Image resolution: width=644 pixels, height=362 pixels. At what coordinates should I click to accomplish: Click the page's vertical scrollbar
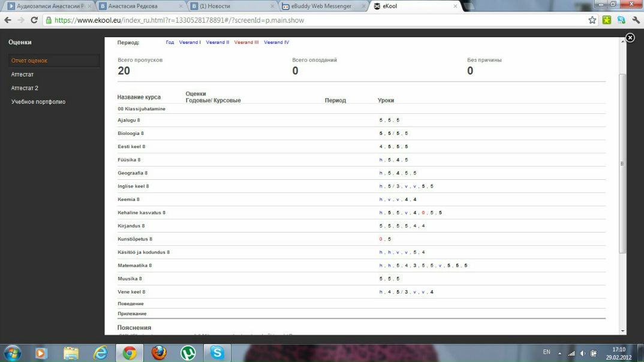tap(622, 164)
